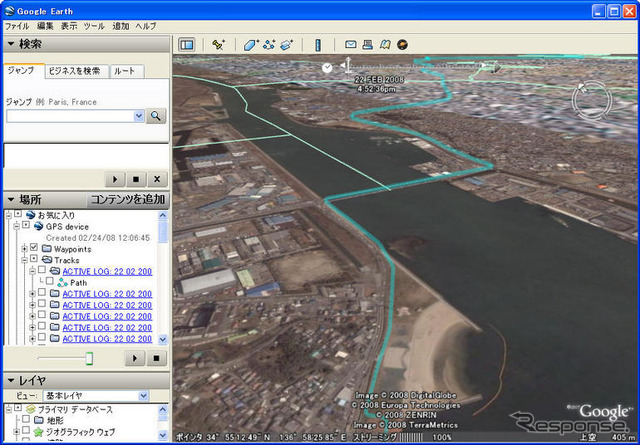Enable the 地形 layer checkbox

(x=26, y=419)
